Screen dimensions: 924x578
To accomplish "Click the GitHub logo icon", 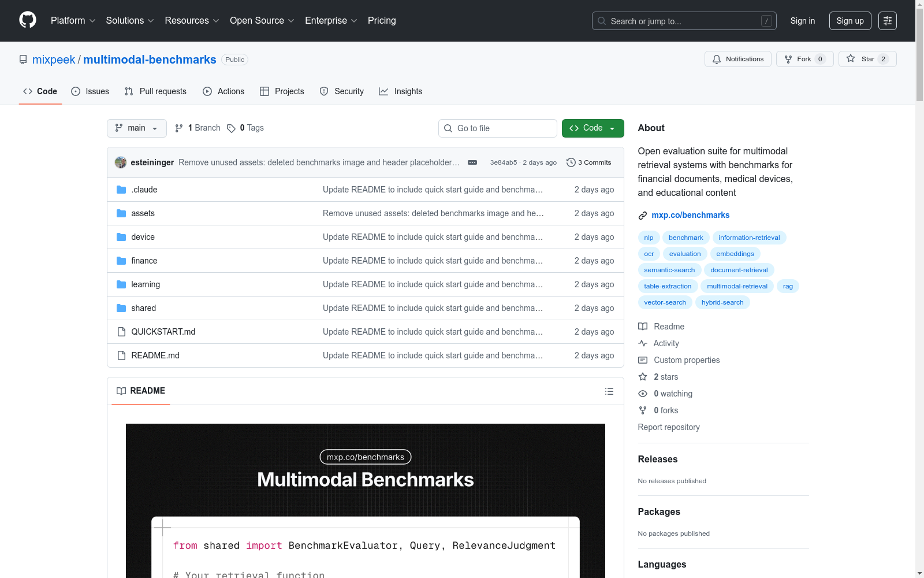I will [x=28, y=20].
